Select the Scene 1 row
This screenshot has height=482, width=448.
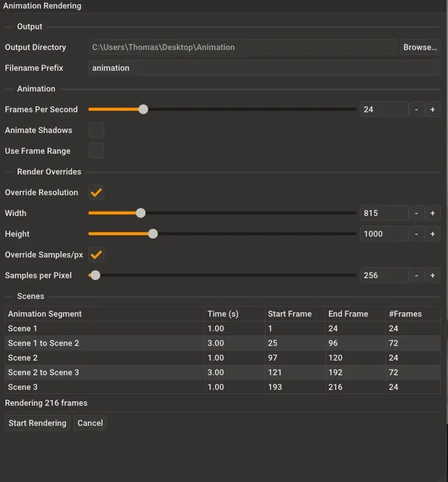(x=223, y=329)
